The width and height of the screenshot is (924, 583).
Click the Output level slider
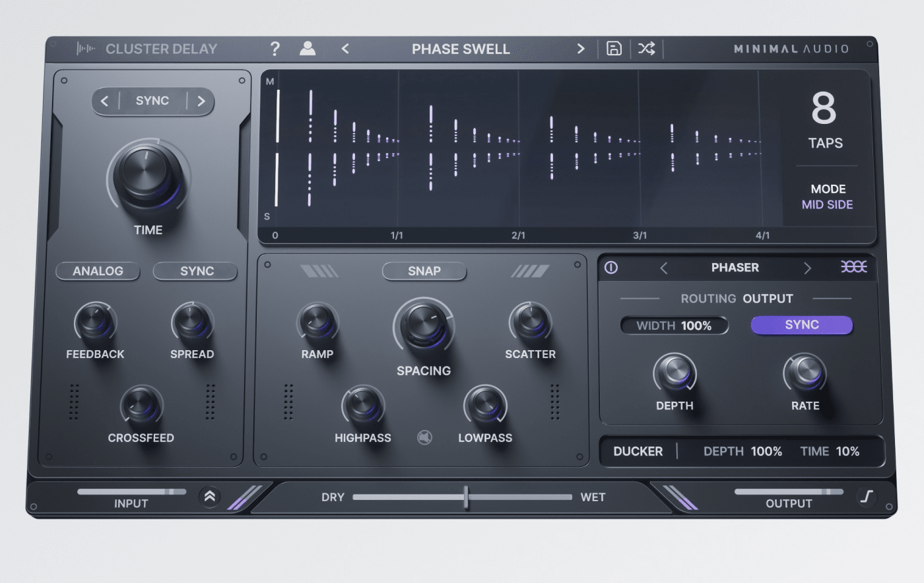coord(789,491)
